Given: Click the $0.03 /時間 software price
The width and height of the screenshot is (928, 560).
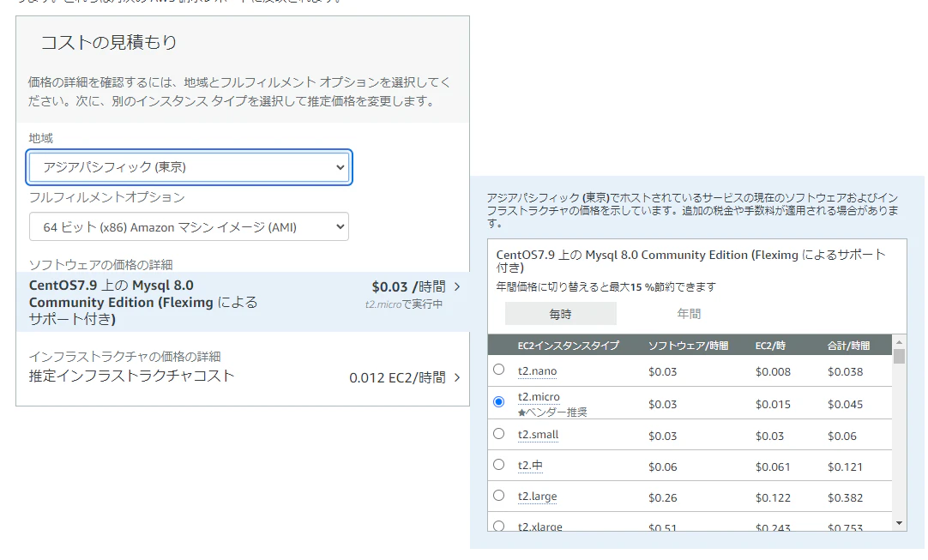Looking at the screenshot, I should (x=408, y=287).
